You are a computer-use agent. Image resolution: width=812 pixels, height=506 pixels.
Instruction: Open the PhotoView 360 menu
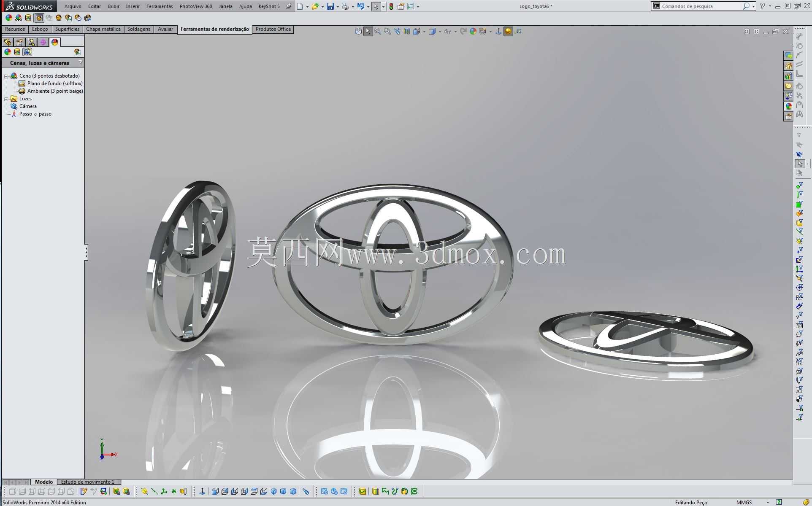click(196, 6)
